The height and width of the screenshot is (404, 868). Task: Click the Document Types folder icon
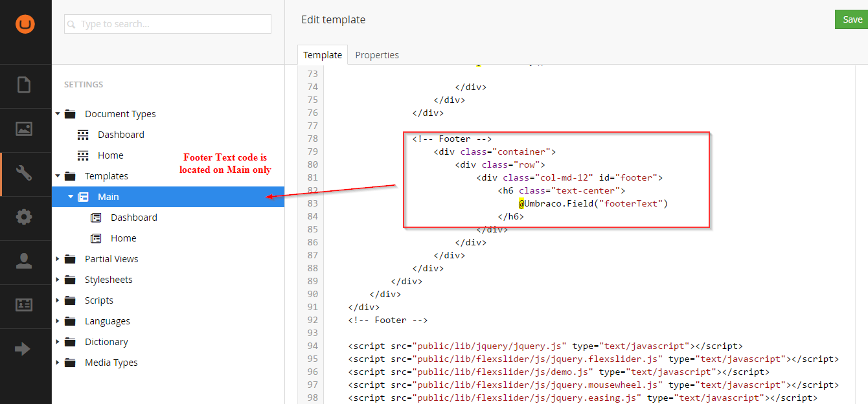coord(70,114)
